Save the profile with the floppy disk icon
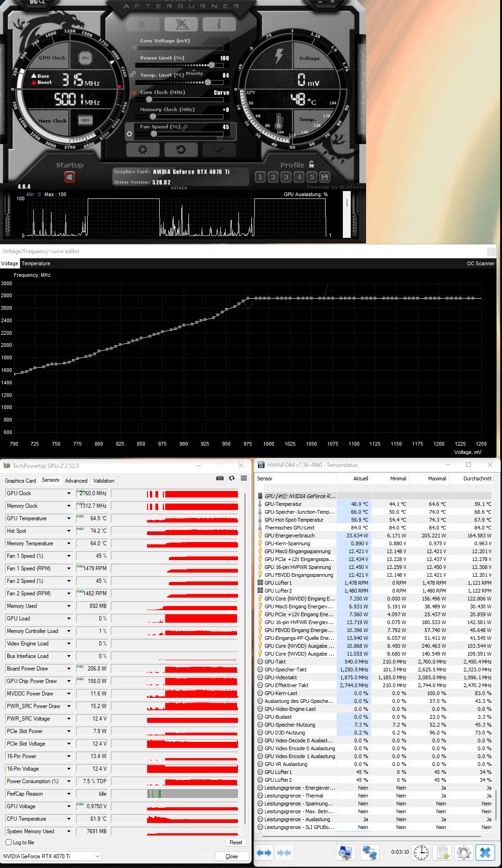 pyautogui.click(x=325, y=177)
